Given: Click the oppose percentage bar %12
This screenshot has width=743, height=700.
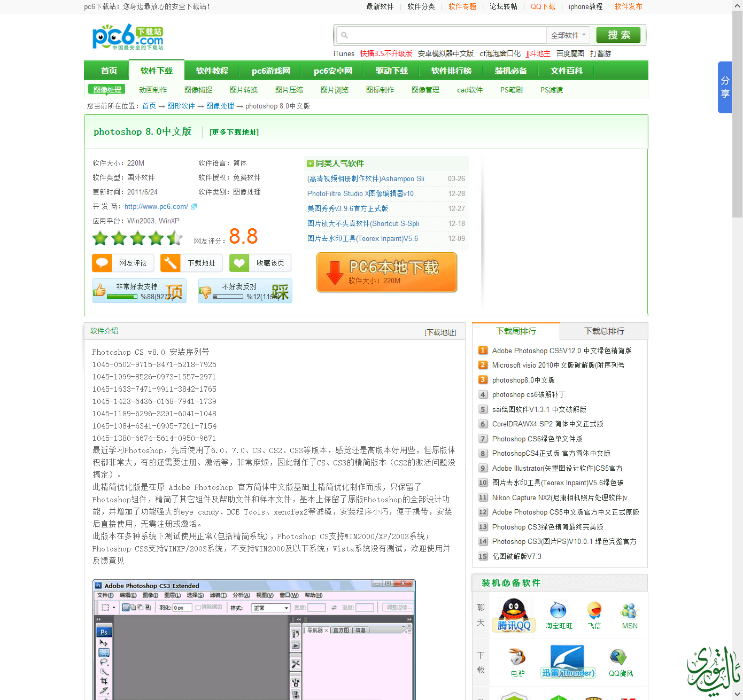Looking at the screenshot, I should [228, 297].
